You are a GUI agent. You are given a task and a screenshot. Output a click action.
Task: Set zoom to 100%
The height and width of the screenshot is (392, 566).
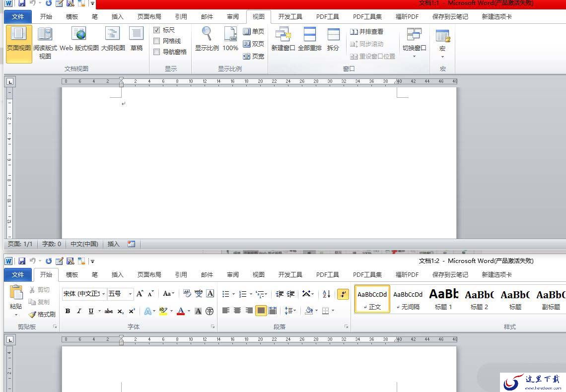pos(230,40)
